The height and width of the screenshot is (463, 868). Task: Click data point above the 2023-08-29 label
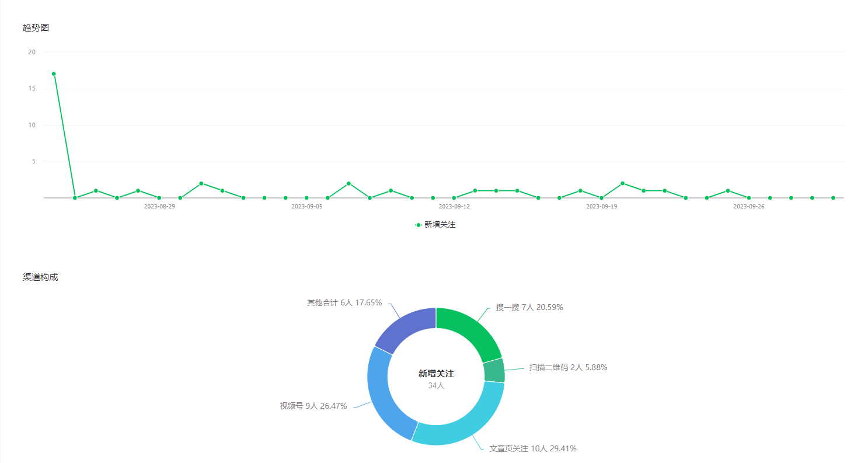coord(159,198)
